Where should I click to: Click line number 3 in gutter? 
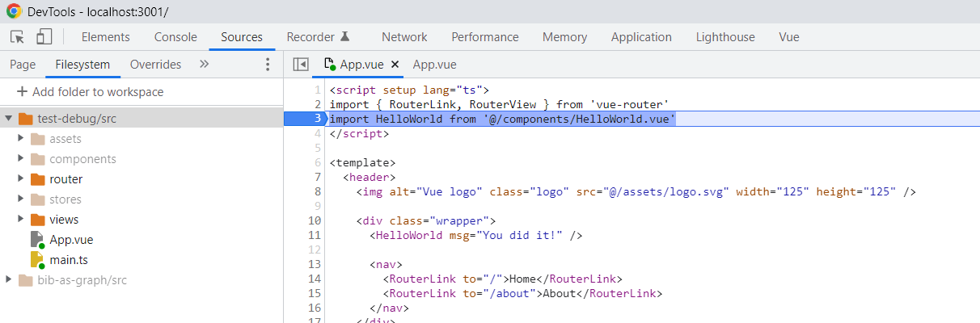pos(318,119)
